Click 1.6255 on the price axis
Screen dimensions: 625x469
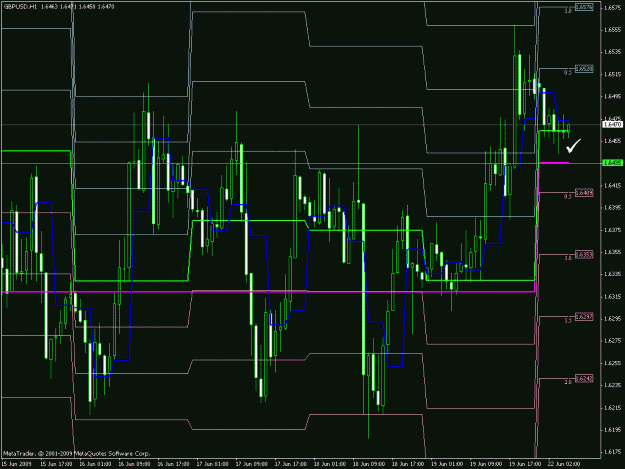[613, 363]
